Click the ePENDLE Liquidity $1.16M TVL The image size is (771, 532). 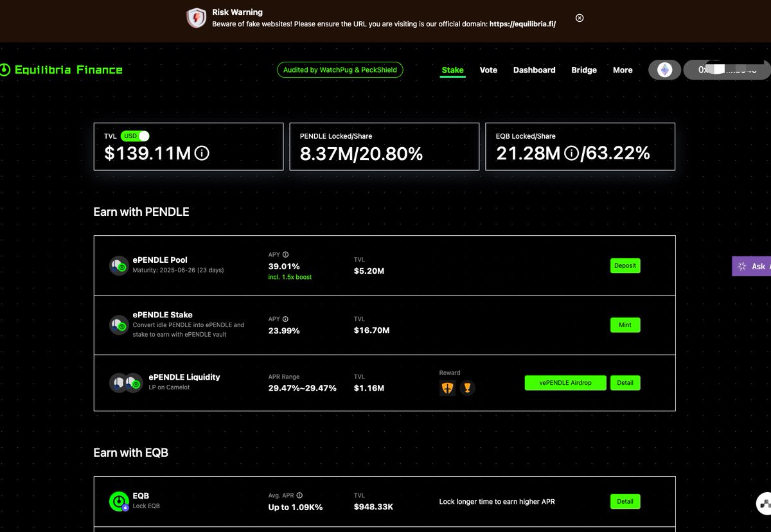(369, 388)
